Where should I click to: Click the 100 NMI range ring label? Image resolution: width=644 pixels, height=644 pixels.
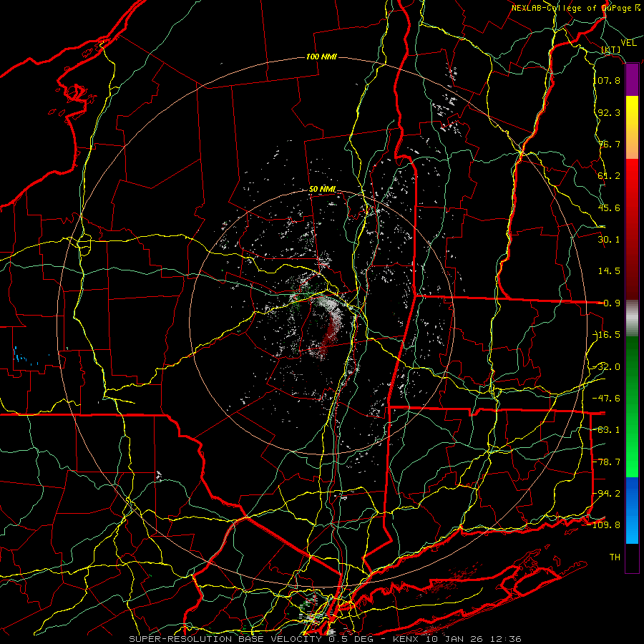321,57
